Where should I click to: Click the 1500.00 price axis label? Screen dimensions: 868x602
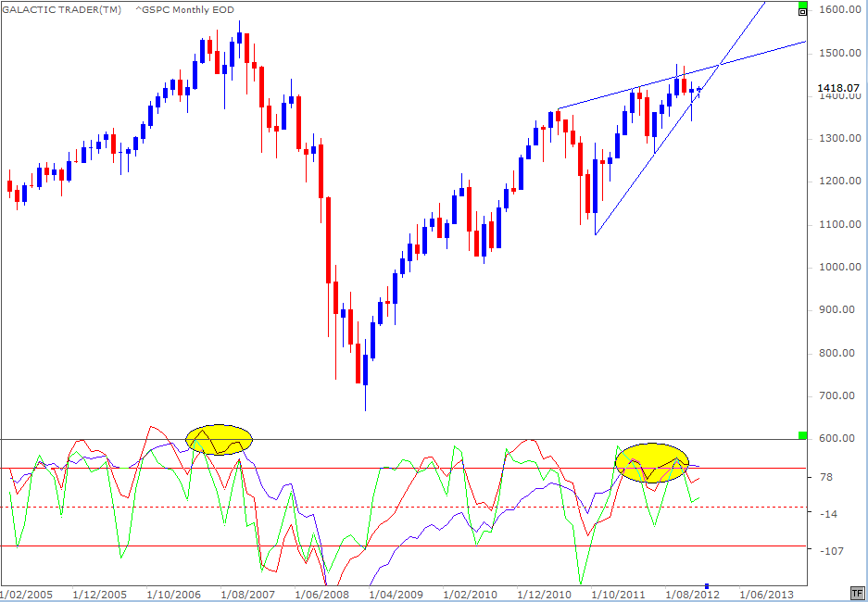click(840, 53)
